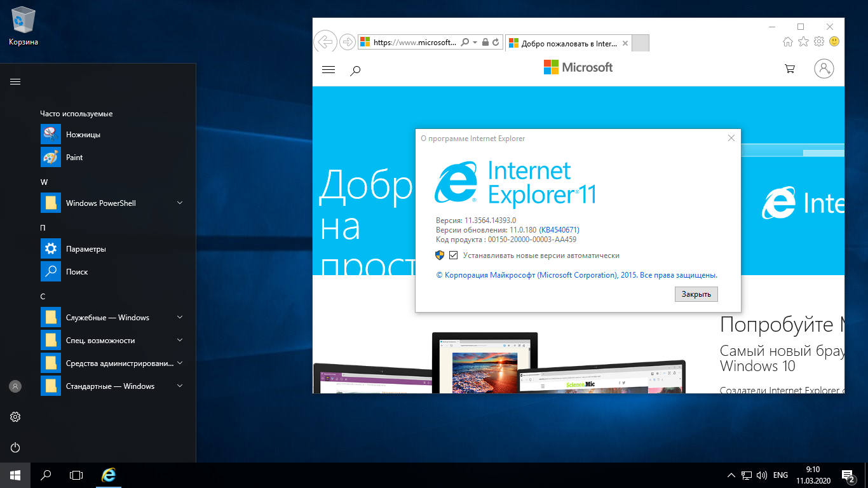Expand Средства администрирования folder
The image size is (868, 488).
click(180, 363)
